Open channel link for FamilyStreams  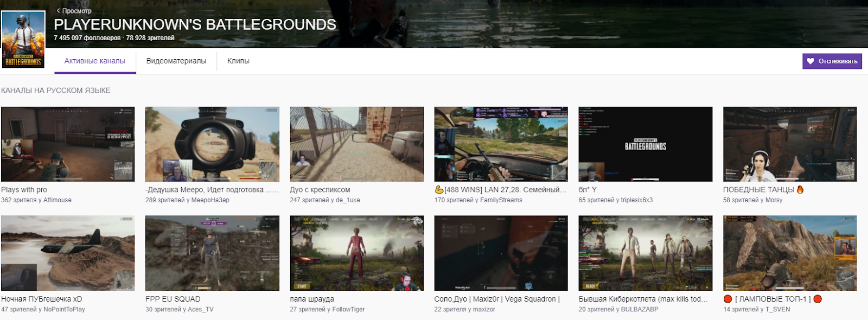[501, 200]
